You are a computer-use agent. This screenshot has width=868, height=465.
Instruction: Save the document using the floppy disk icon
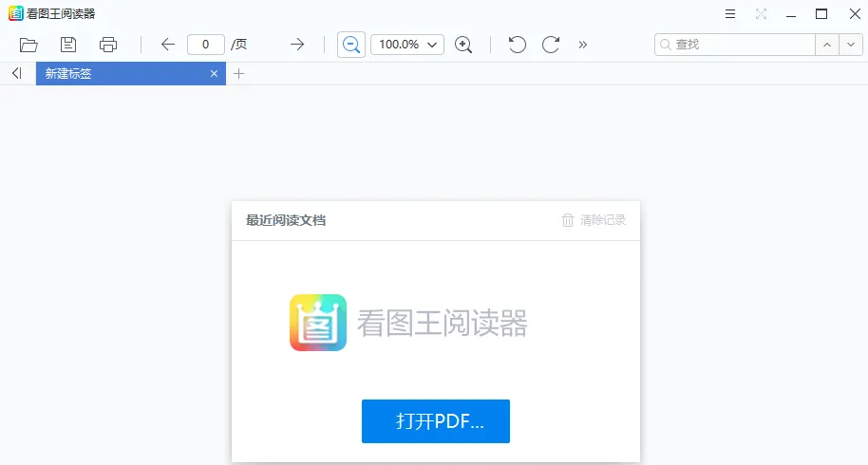tap(68, 45)
